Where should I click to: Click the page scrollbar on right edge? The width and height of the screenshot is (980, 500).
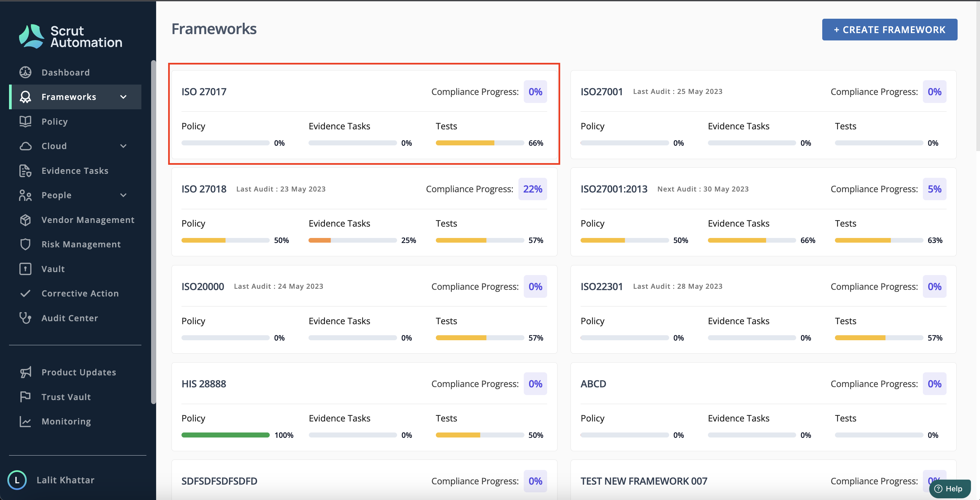click(x=978, y=76)
